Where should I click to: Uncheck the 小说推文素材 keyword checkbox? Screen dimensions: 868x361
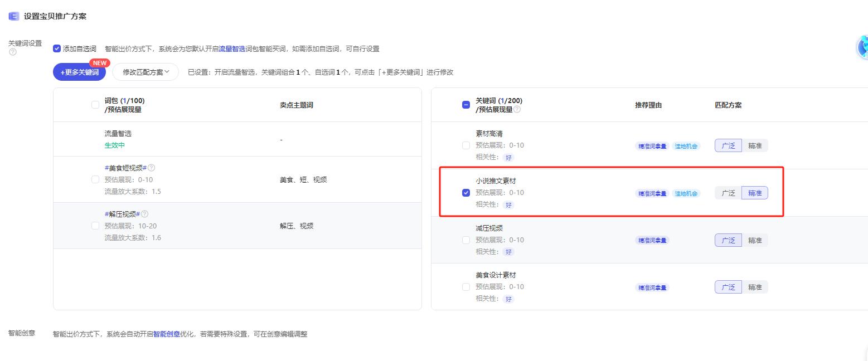point(467,192)
